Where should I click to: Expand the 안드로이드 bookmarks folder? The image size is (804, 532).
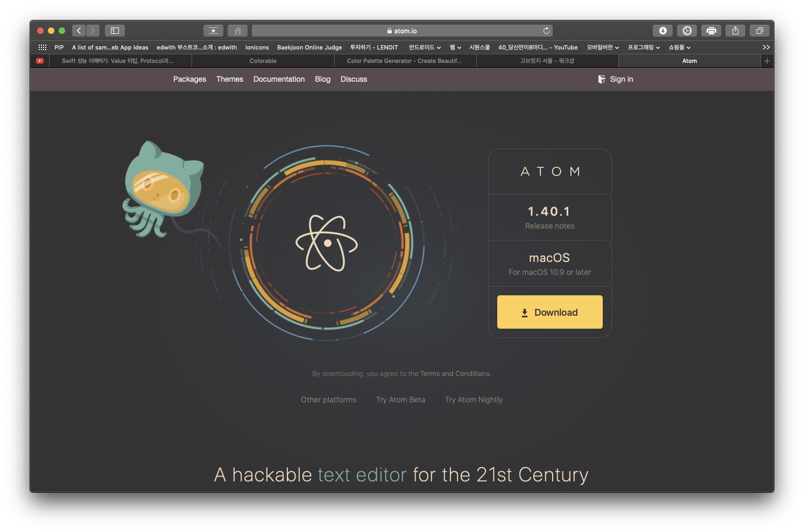click(425, 47)
